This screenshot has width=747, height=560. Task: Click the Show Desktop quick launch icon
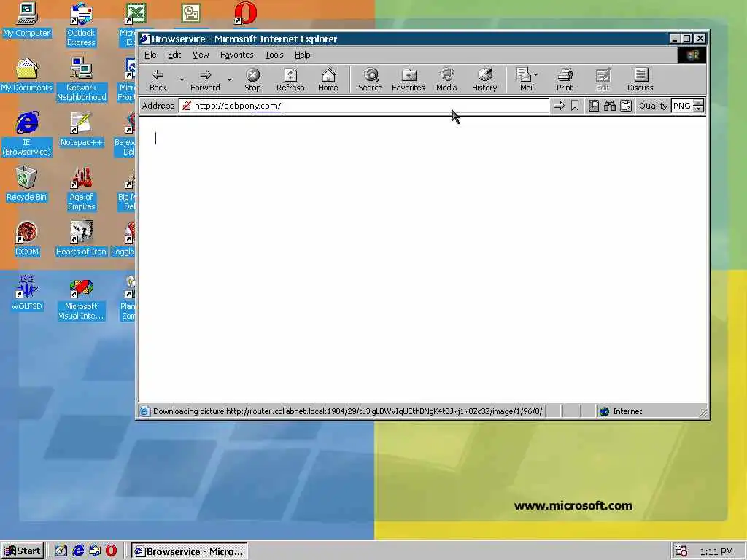coord(61,551)
